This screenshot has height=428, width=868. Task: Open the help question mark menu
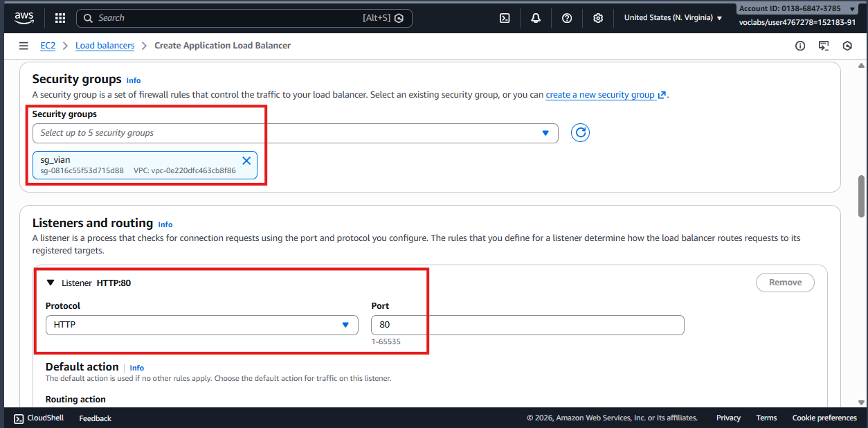(x=567, y=18)
